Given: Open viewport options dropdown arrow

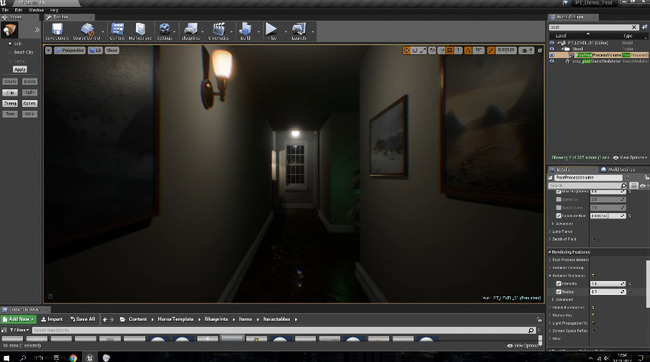Looking at the screenshot, I should [49, 50].
